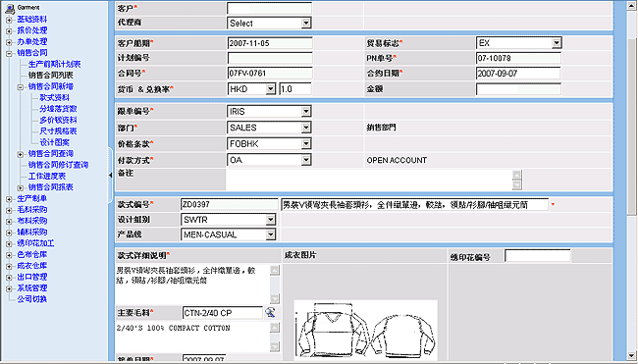
Task: Open the 生产前期计划表 link
Action: (x=55, y=64)
